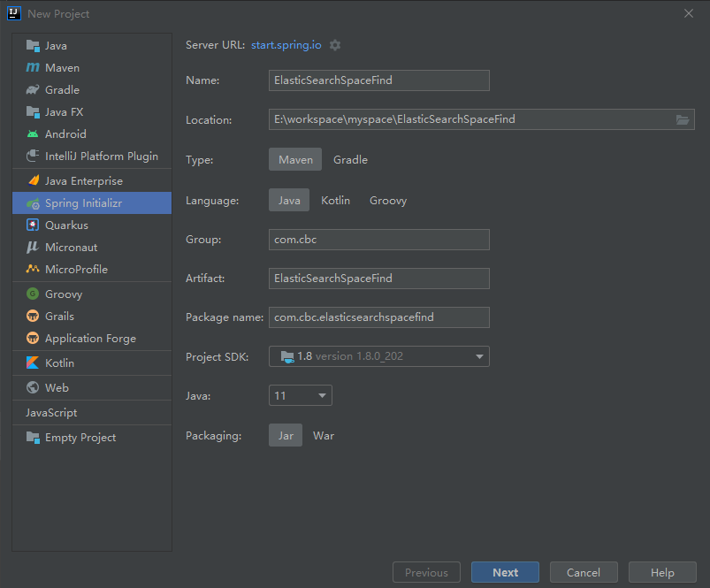Viewport: 710px width, 588px height.
Task: Click the Artifact input field
Action: click(379, 279)
